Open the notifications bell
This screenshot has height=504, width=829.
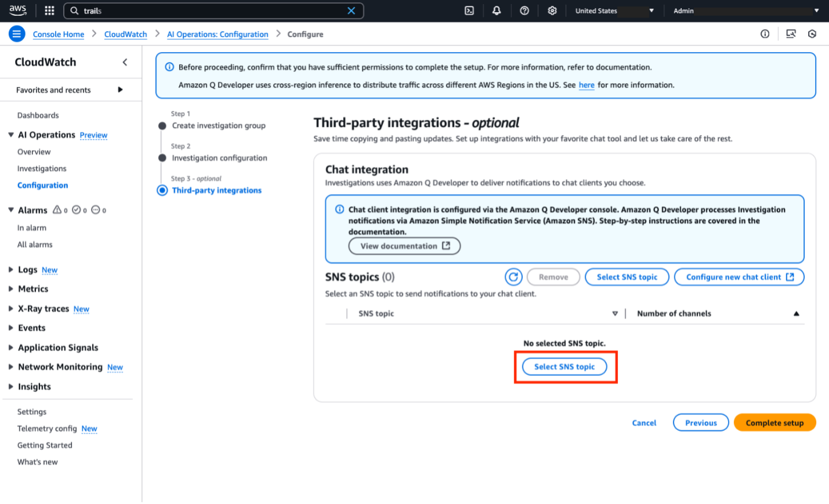[497, 10]
